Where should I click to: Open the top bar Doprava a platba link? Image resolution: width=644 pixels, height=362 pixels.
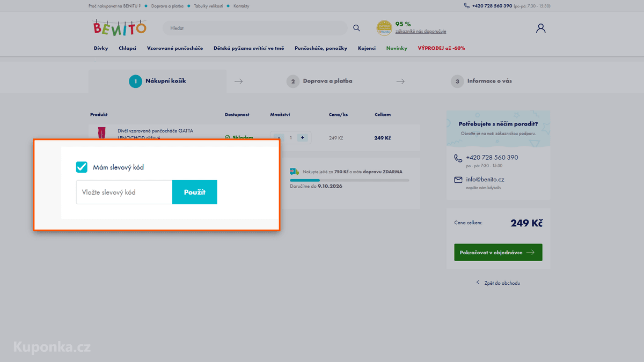coord(167,6)
